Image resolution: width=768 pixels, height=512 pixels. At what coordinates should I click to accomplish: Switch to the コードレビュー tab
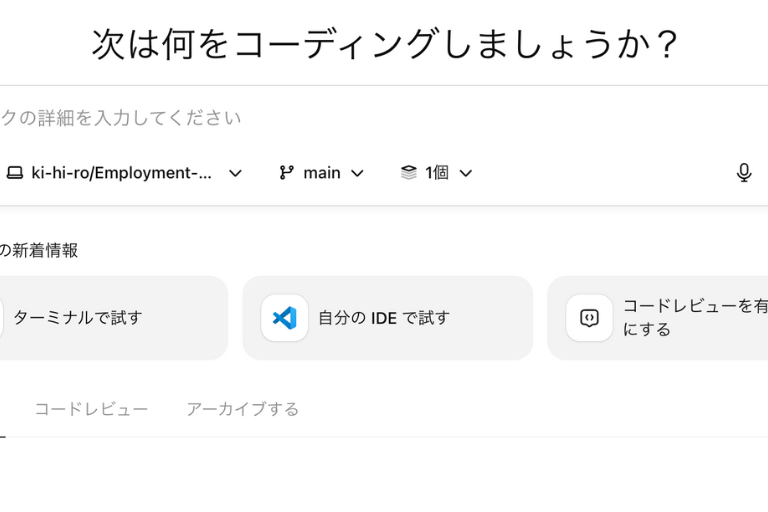(x=91, y=409)
